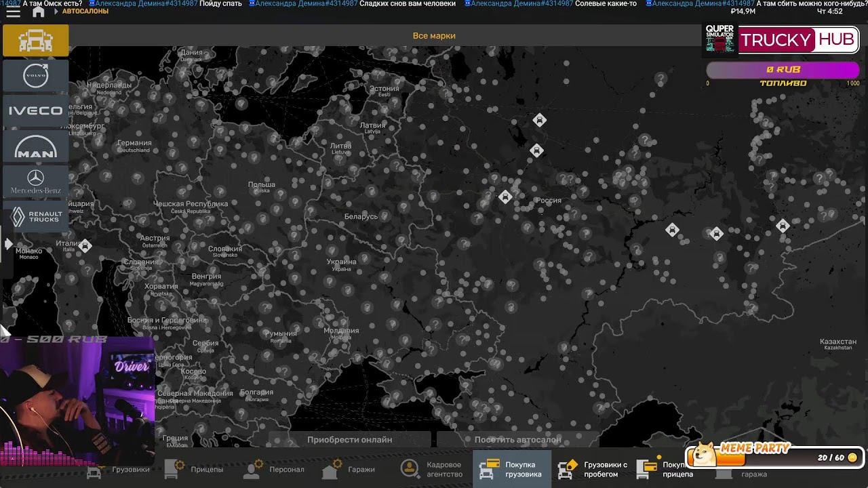Filter dealerships by Mercedes-Benz brand
868x488 pixels.
[x=35, y=181]
